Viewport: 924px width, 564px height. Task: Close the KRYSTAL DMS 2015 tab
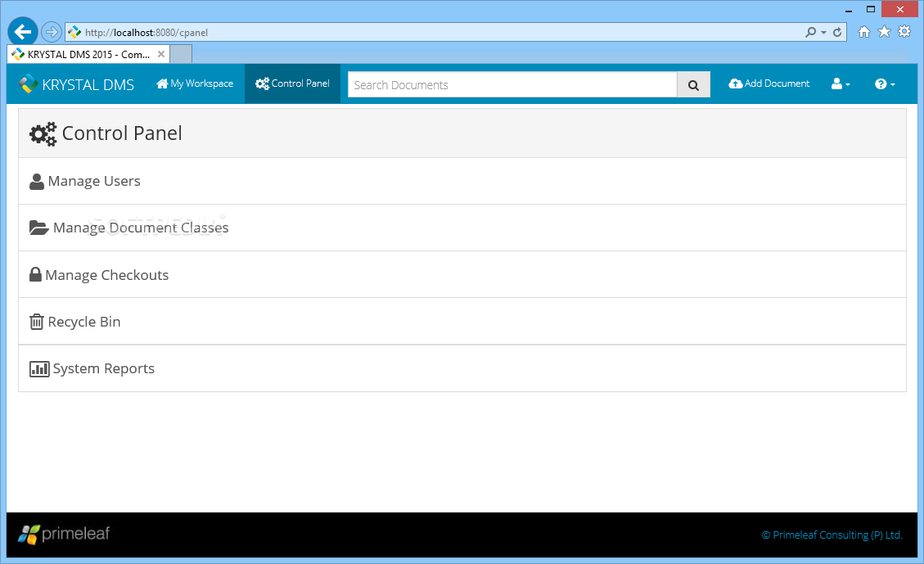coord(161,54)
